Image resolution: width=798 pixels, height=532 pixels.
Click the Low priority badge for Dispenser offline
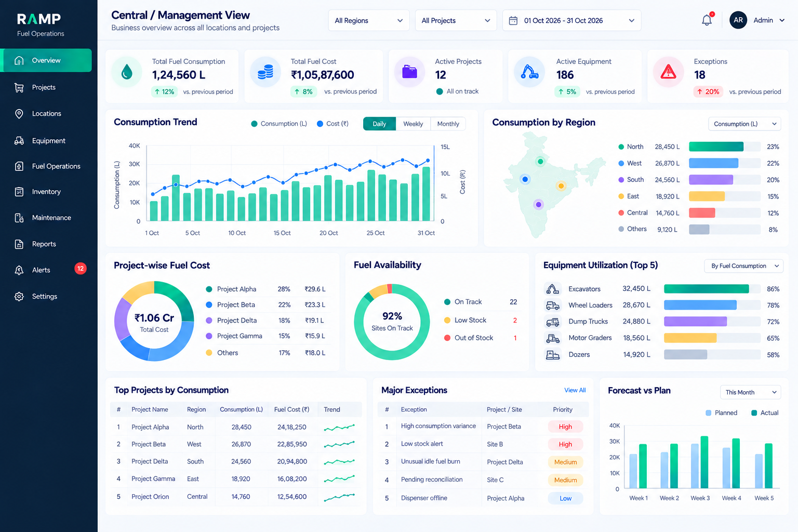coord(565,498)
